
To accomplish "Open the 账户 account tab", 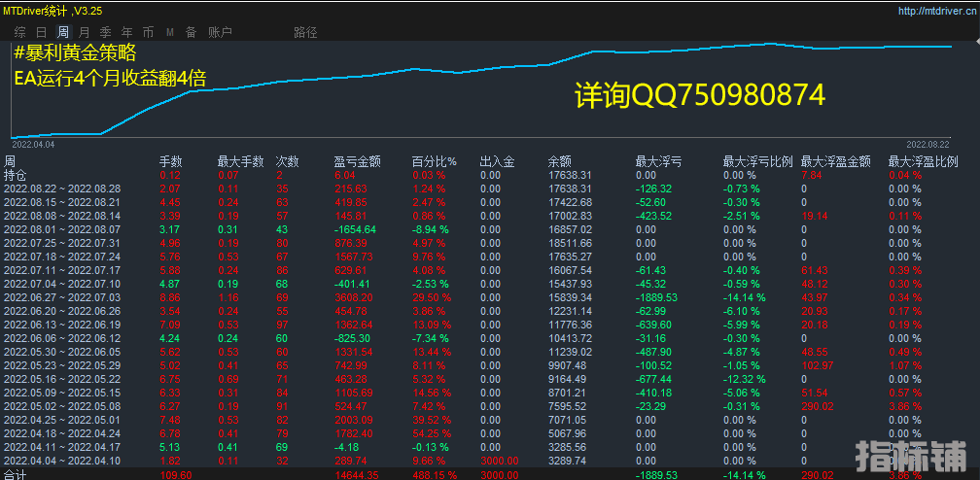I will [220, 32].
